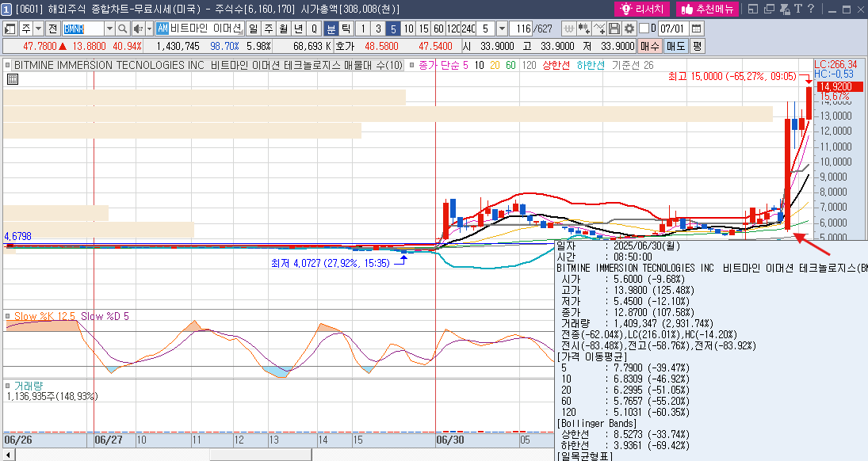Toggle the moving average 종가 단순 legend marker
The height and width of the screenshot is (461, 868).
412,65
